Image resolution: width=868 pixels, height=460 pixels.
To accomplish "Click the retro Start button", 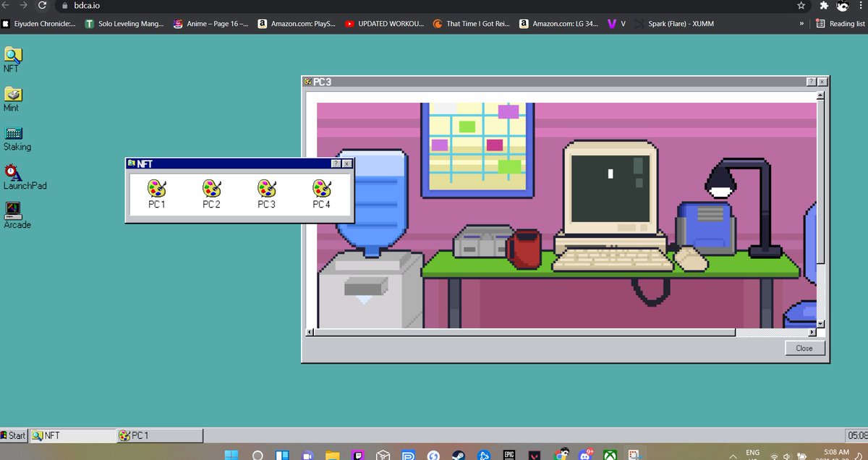I will coord(14,435).
